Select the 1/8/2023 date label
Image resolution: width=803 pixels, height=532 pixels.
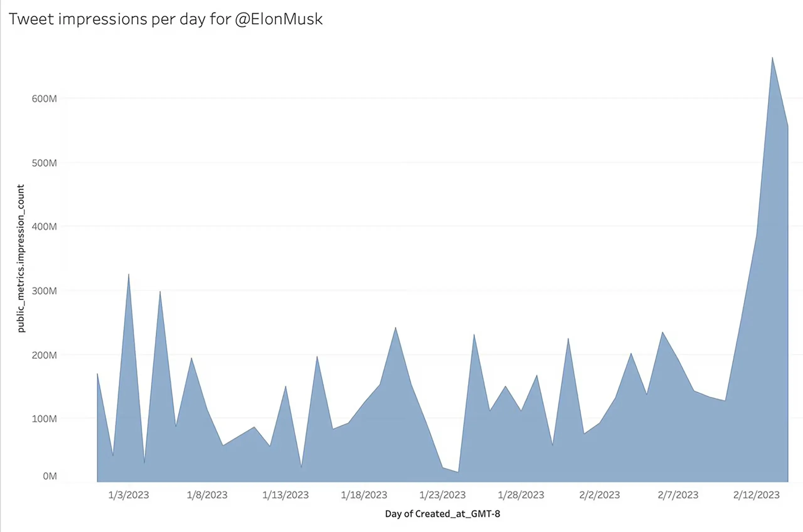(207, 495)
